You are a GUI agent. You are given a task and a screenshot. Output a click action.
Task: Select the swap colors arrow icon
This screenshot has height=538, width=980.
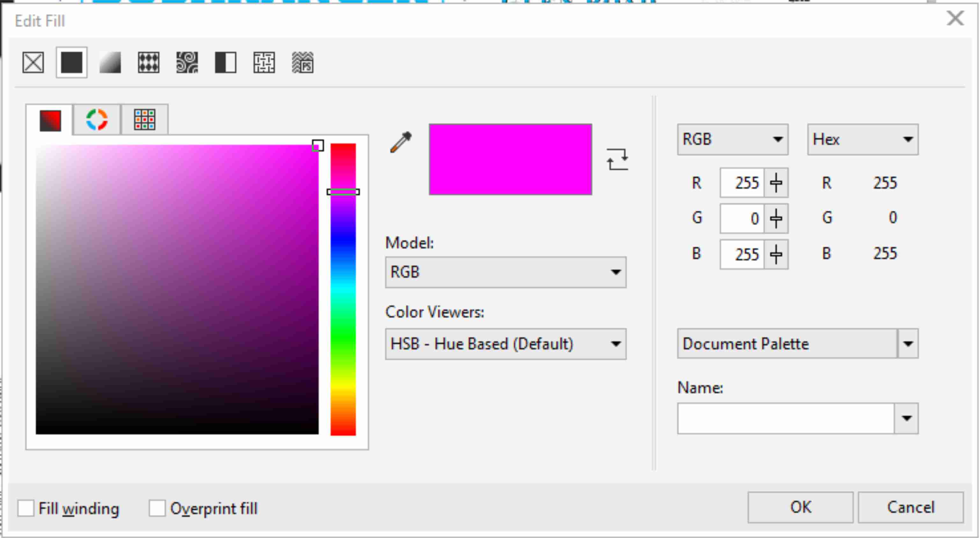pos(616,160)
